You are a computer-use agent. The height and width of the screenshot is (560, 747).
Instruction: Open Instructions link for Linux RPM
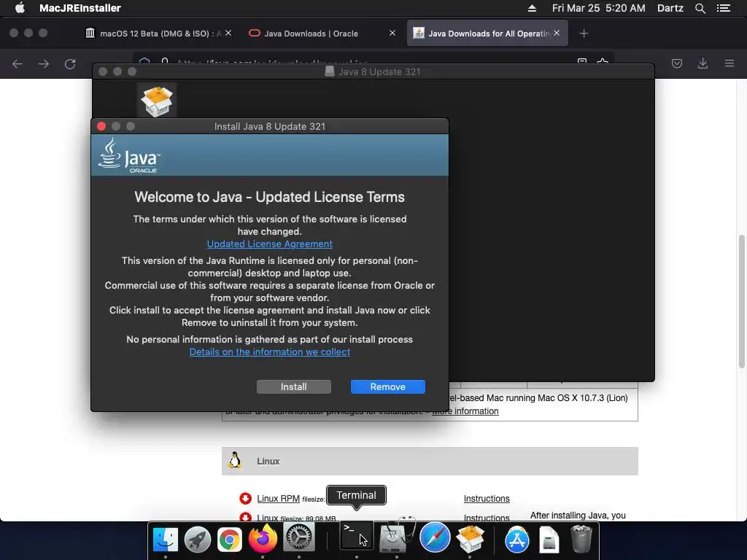[x=487, y=498]
